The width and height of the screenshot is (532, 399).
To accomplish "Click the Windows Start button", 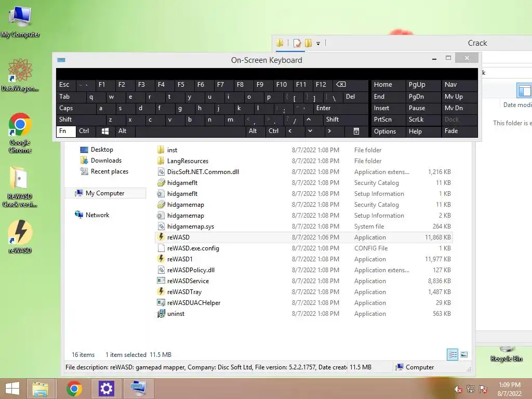I will [12, 389].
